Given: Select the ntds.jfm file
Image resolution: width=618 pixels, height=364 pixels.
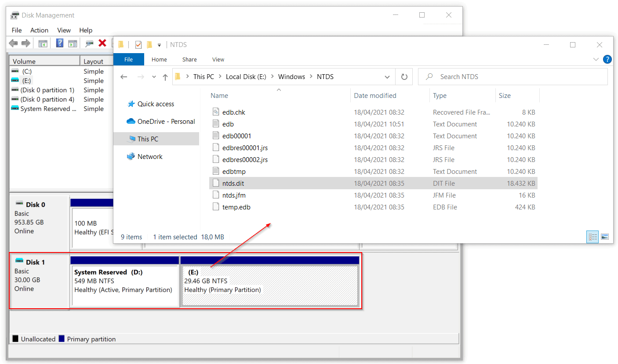Looking at the screenshot, I should tap(373, 195).
